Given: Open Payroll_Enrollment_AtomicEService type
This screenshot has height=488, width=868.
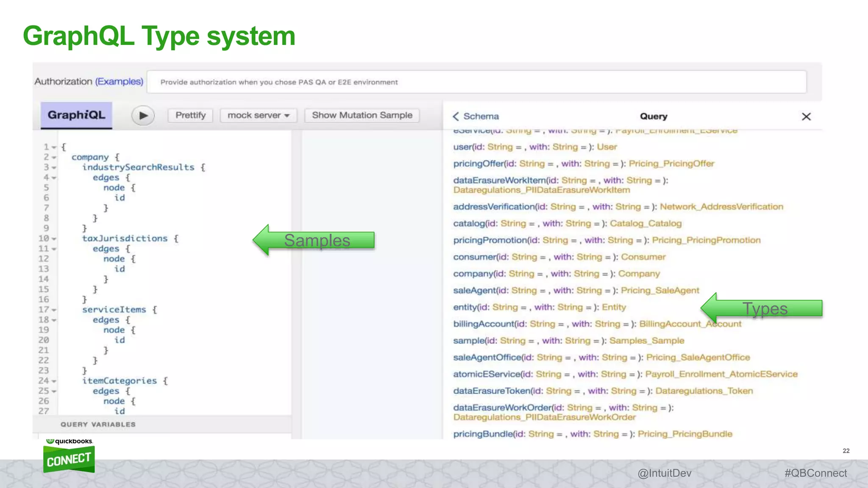Looking at the screenshot, I should [x=721, y=374].
